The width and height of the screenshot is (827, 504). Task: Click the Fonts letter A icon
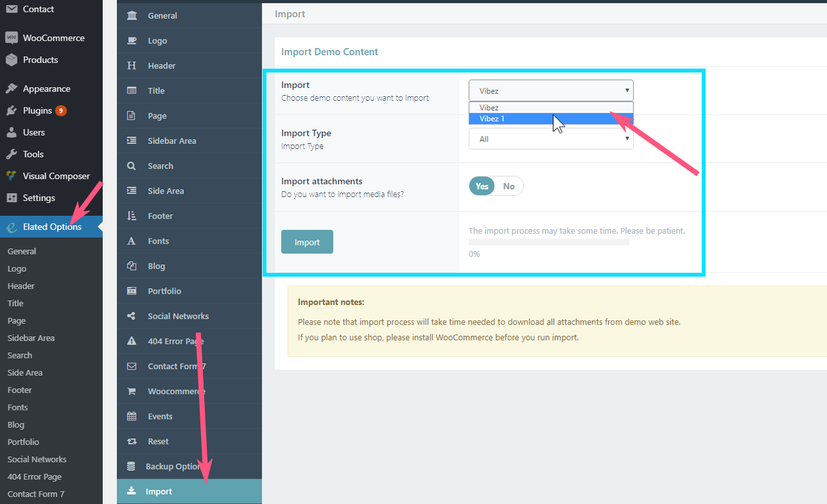(x=132, y=241)
